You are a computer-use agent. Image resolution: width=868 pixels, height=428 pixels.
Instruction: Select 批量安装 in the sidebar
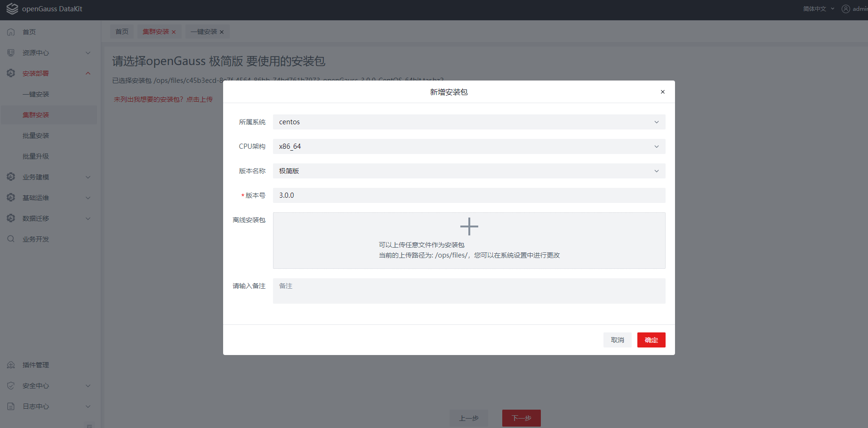[x=36, y=136]
